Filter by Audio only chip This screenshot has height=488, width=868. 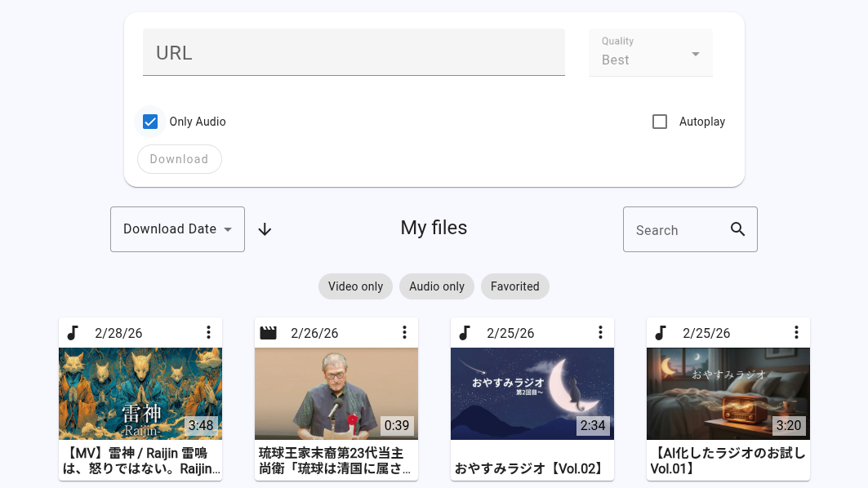point(437,286)
